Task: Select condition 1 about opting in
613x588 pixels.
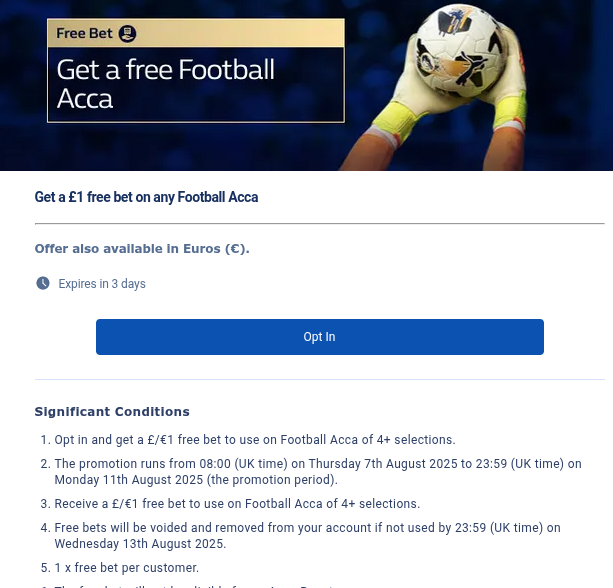Action: point(255,439)
